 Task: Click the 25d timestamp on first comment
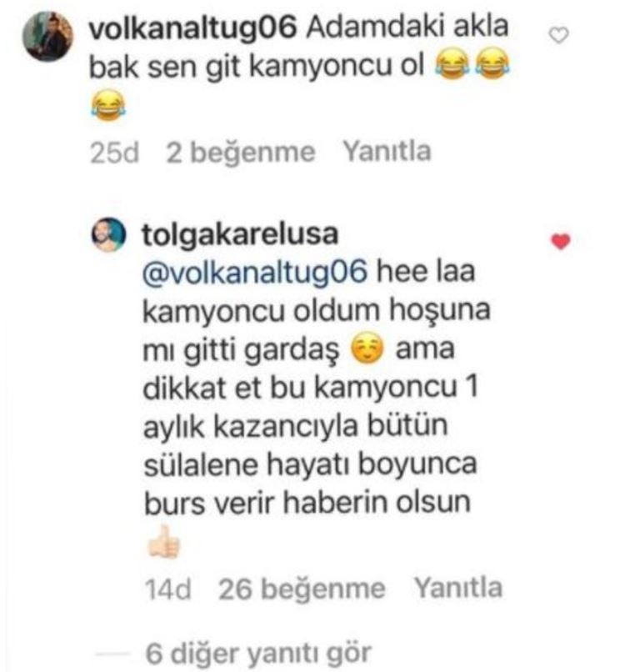point(114,153)
